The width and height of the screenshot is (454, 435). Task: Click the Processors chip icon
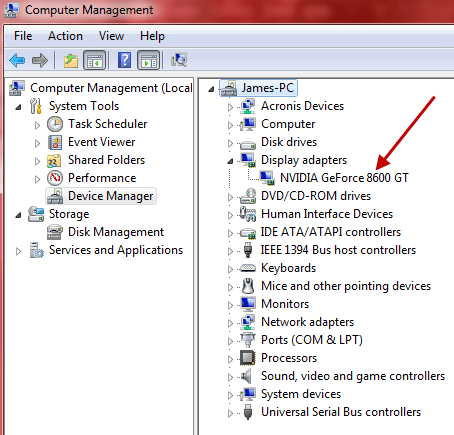pos(248,358)
